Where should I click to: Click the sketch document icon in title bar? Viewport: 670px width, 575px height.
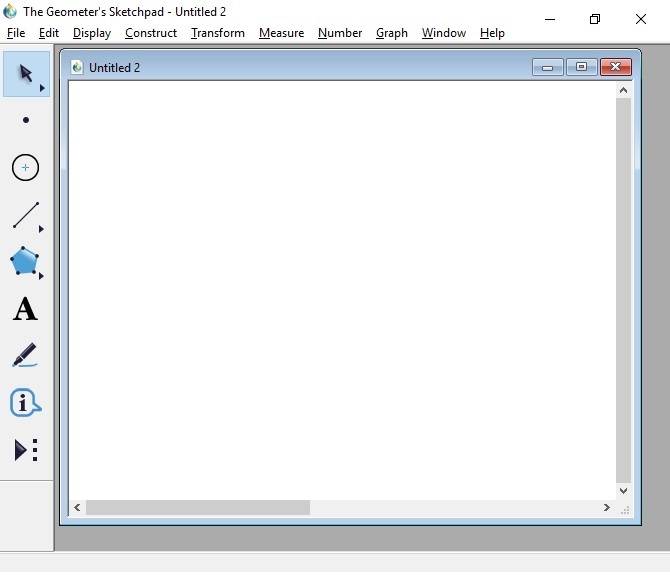point(77,68)
